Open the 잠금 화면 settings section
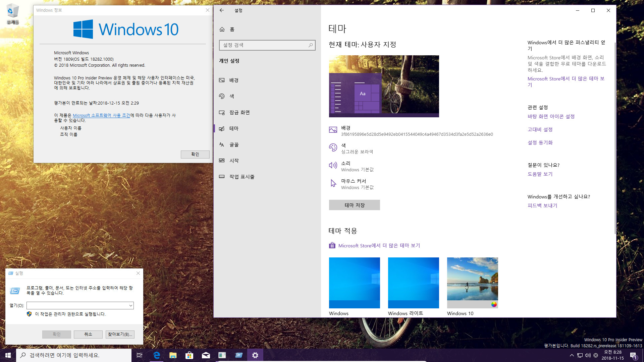The width and height of the screenshot is (644, 362). [x=267, y=112]
